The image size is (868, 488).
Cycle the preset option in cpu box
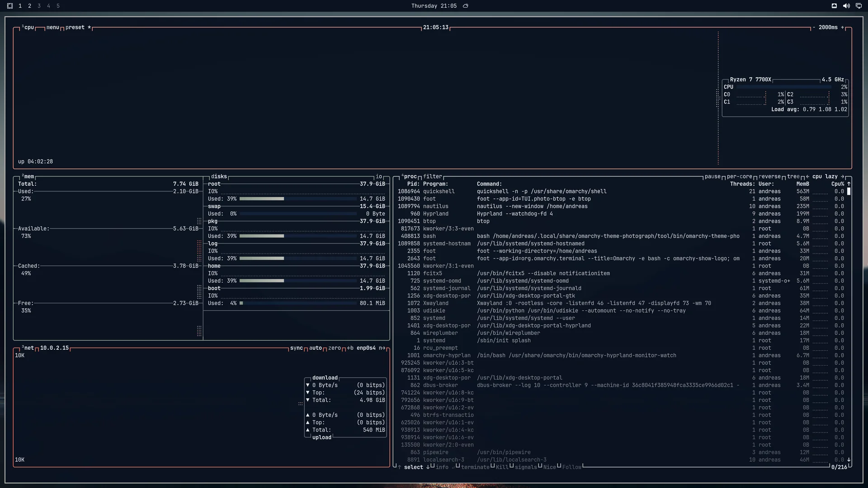[x=75, y=28]
